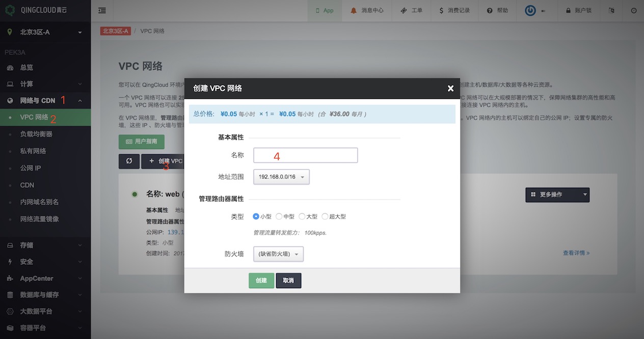Expand the 存储 sidebar section
This screenshot has width=644, height=339.
[x=26, y=245]
